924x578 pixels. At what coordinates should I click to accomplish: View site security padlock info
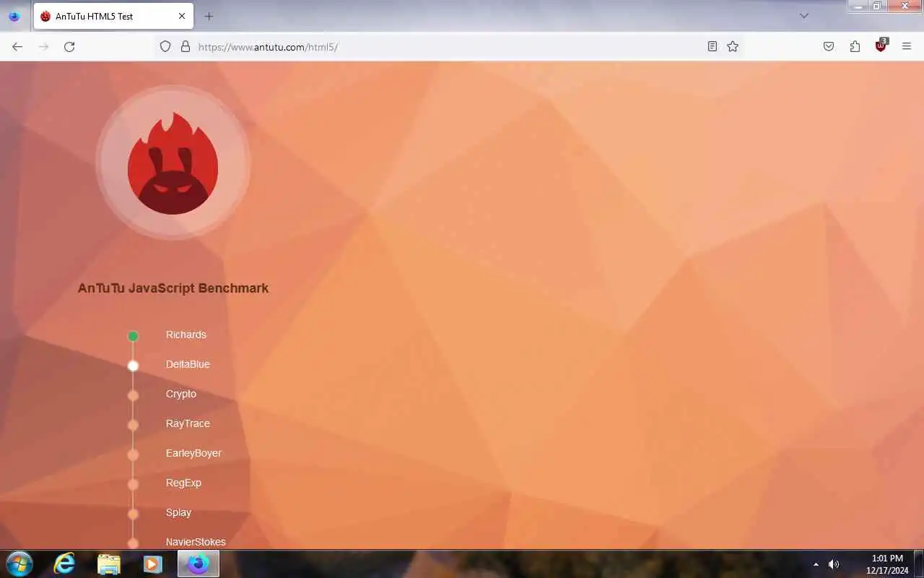tap(186, 46)
